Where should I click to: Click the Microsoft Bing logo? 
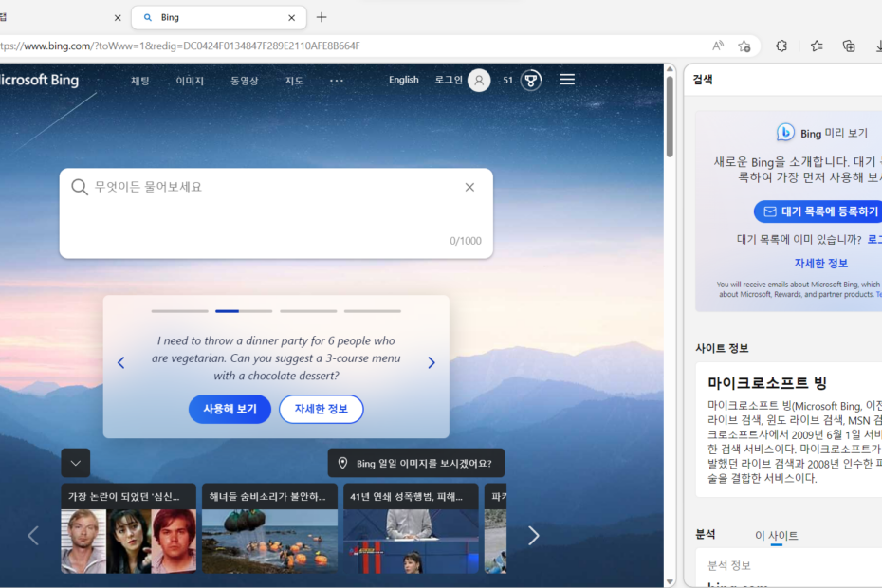pyautogui.click(x=38, y=80)
